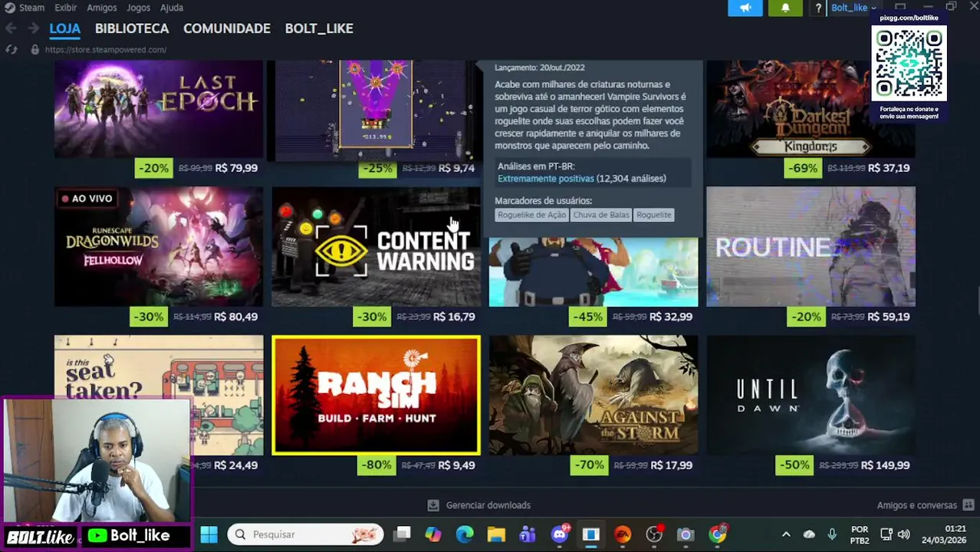Open the Ajuda menu

pyautogui.click(x=172, y=8)
